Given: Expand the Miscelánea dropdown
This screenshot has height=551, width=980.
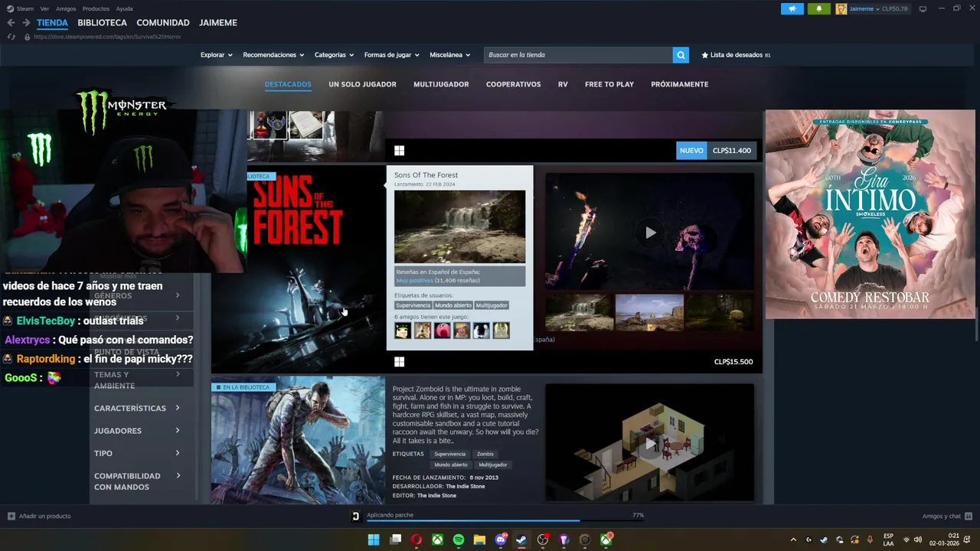Looking at the screenshot, I should (450, 55).
